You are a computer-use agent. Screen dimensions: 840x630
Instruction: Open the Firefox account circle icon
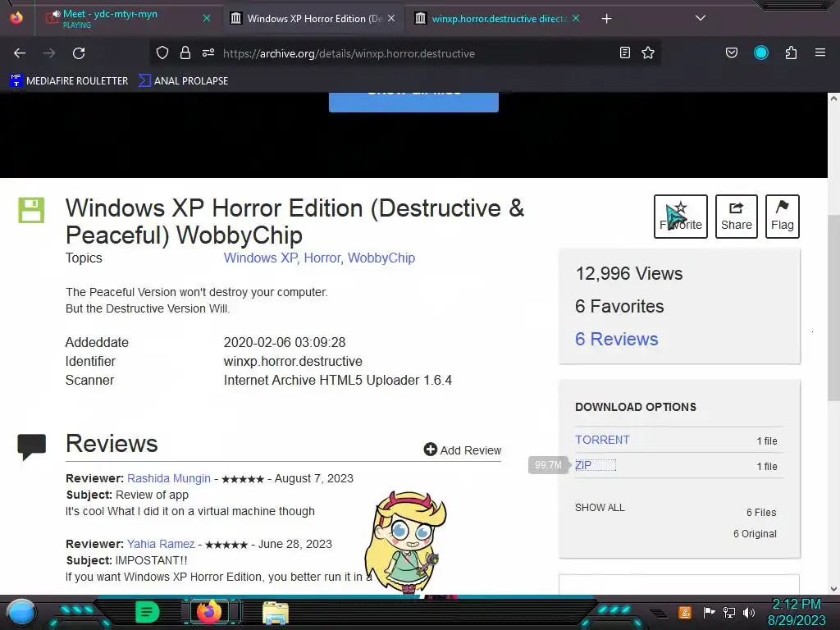760,52
